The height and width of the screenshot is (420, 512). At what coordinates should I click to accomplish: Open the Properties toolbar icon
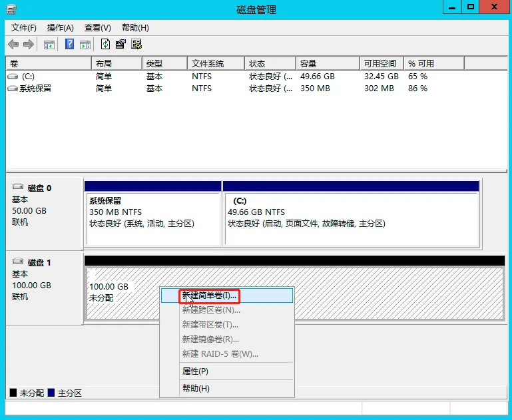click(121, 45)
